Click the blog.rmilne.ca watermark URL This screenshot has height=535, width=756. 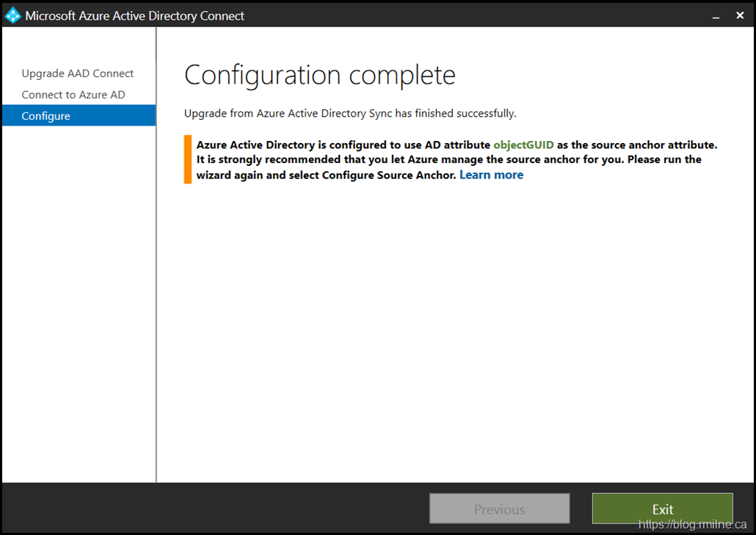(x=692, y=525)
